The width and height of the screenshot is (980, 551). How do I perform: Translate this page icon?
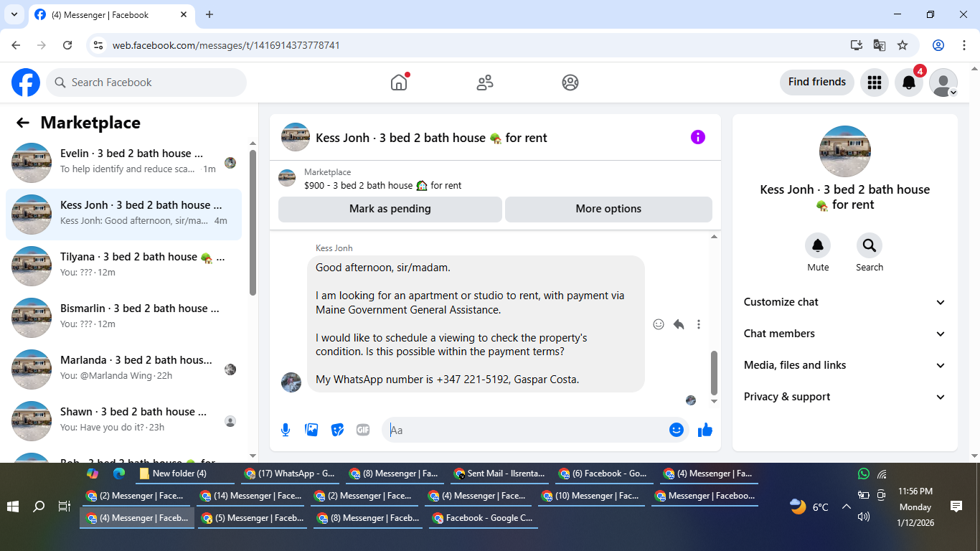(x=880, y=45)
